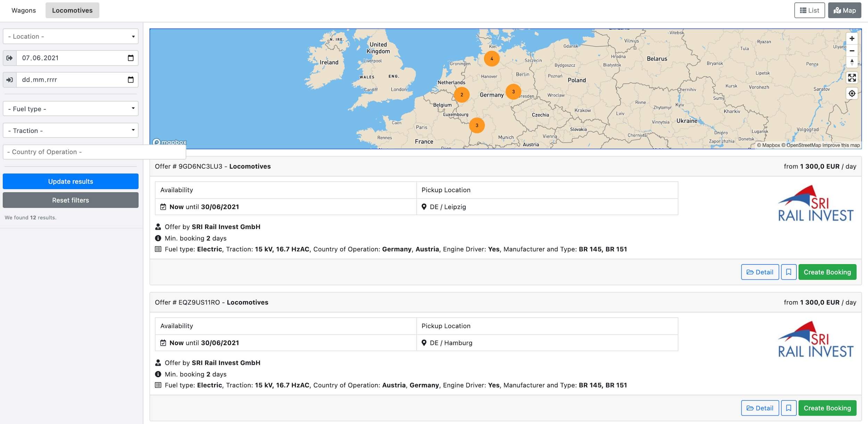The height and width of the screenshot is (424, 868).
Task: Zoom out on the map
Action: click(852, 51)
